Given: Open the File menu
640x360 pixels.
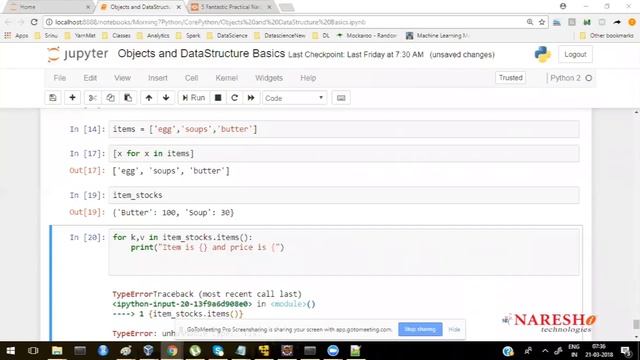Looking at the screenshot, I should point(60,78).
